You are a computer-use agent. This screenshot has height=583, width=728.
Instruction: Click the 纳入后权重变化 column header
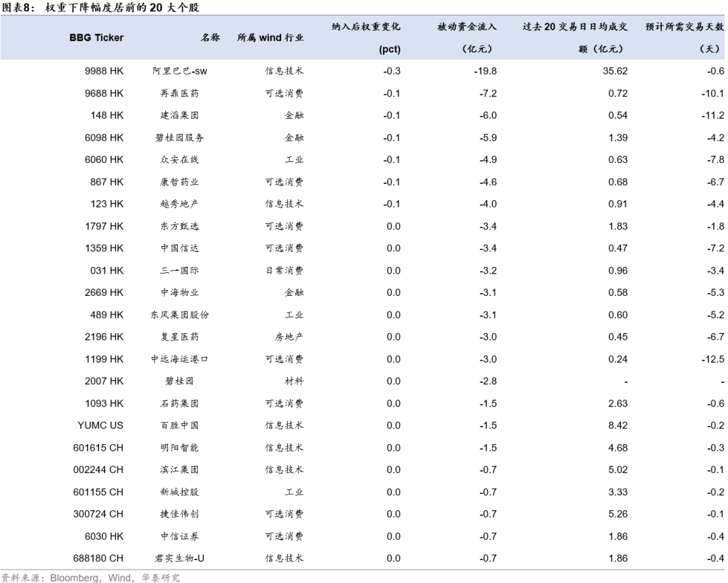(366, 26)
